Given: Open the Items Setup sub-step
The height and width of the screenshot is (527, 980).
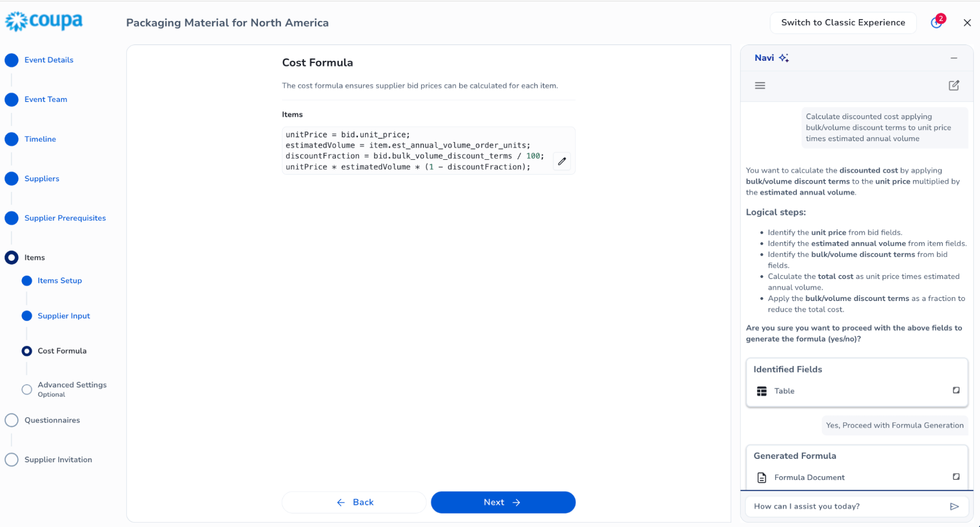Looking at the screenshot, I should point(59,280).
